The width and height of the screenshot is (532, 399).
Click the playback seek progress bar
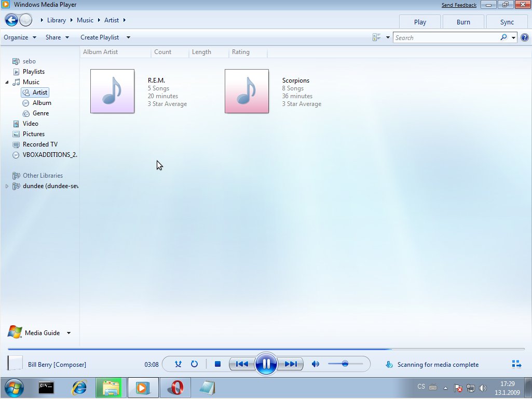266,349
